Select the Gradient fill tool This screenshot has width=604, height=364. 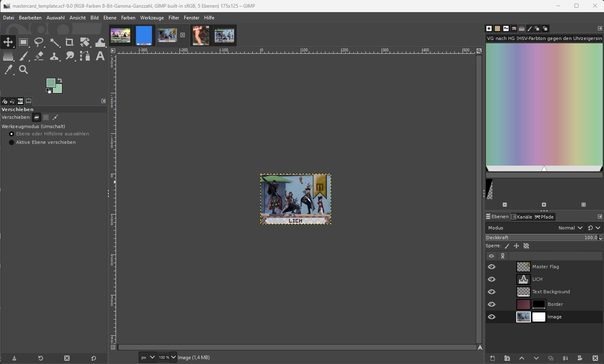[8, 56]
